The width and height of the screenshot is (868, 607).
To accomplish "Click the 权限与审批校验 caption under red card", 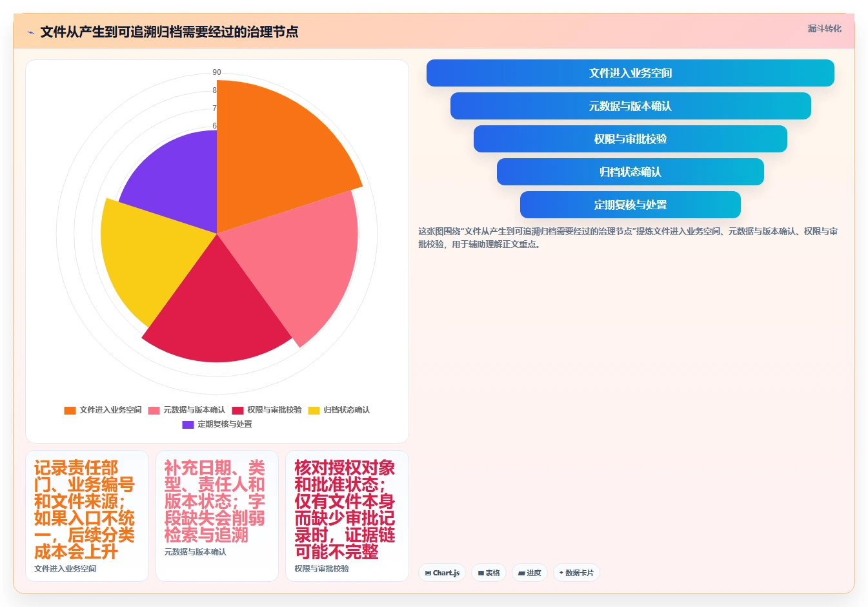I will coord(321,569).
